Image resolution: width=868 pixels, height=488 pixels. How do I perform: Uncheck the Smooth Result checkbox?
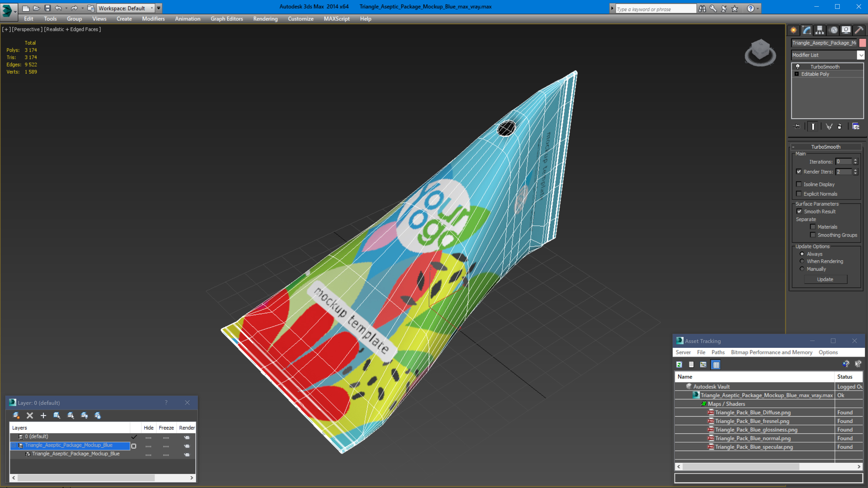(799, 211)
